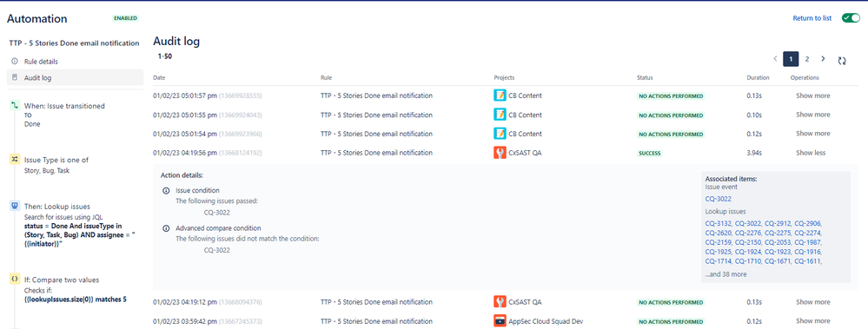Open CQ-3022 under Issue event
Image resolution: width=868 pixels, height=329 pixels.
[718, 199]
